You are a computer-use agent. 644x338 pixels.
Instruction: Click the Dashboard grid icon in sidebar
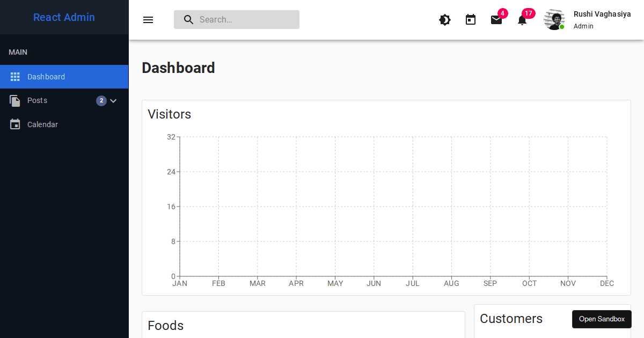(x=15, y=77)
